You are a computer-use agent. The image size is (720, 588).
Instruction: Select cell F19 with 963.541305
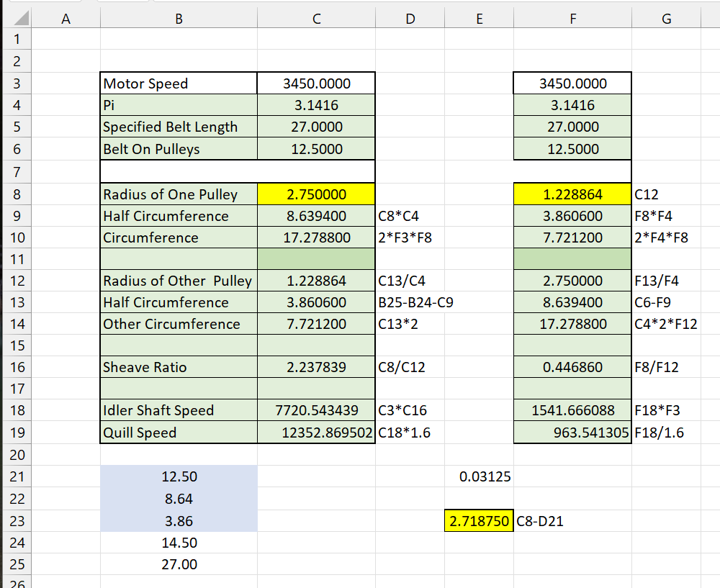[572, 433]
